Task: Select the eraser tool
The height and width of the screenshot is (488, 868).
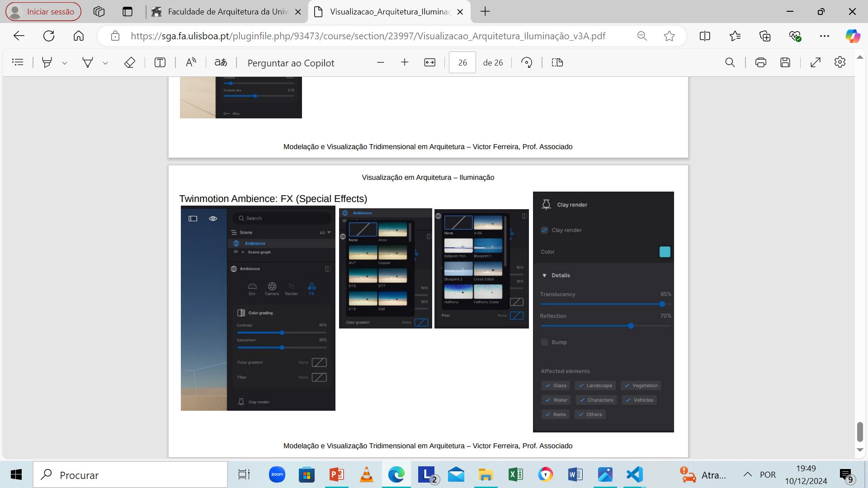Action: [130, 62]
